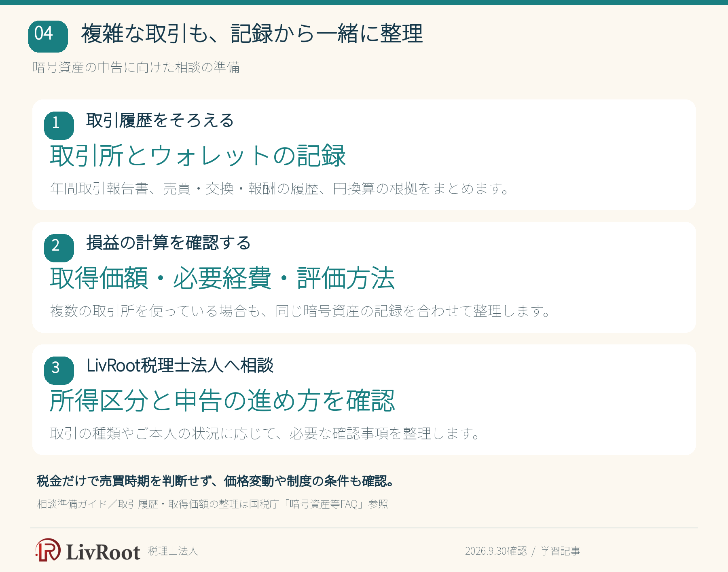The height and width of the screenshot is (572, 728).
Task: Click the footer label 学習記事
Action: [560, 551]
